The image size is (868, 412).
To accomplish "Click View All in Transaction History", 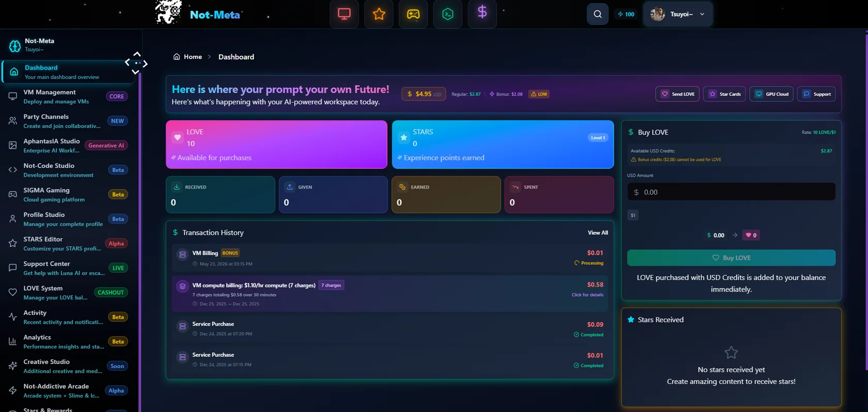I will click(x=598, y=233).
